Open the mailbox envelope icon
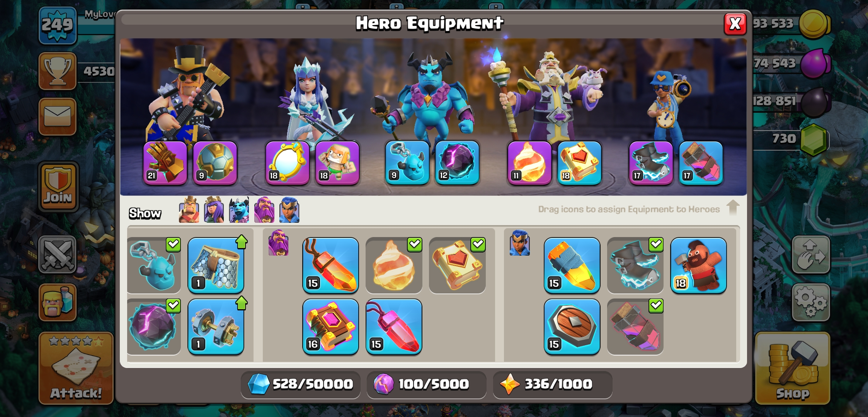868x417 pixels. coord(58,116)
